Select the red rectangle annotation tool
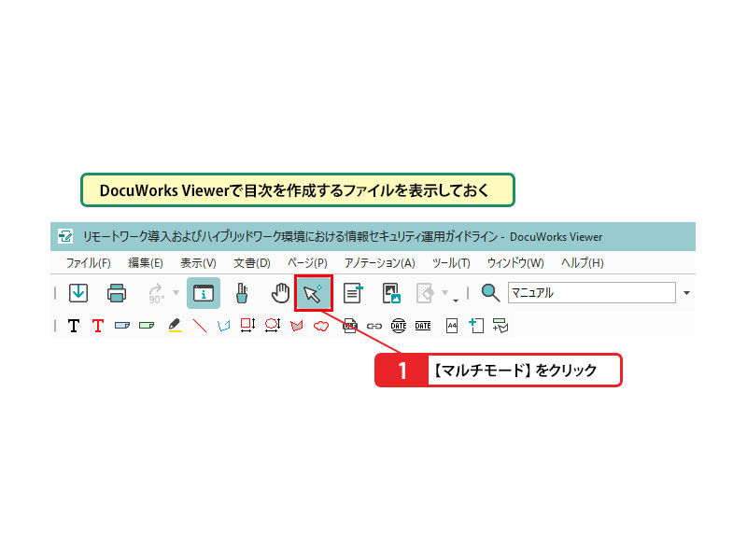This screenshot has height=560, width=747. 247,325
